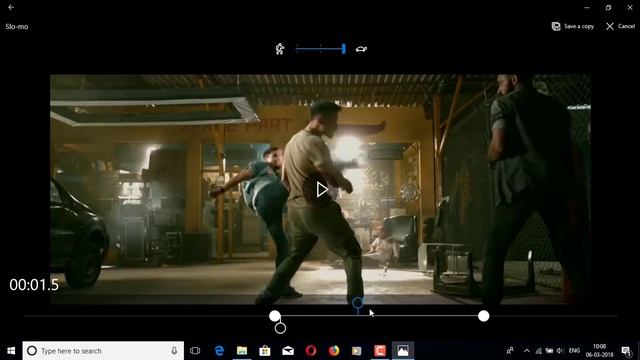Click the speed slider blue handle
This screenshot has height=360, width=640.
tap(344, 49)
